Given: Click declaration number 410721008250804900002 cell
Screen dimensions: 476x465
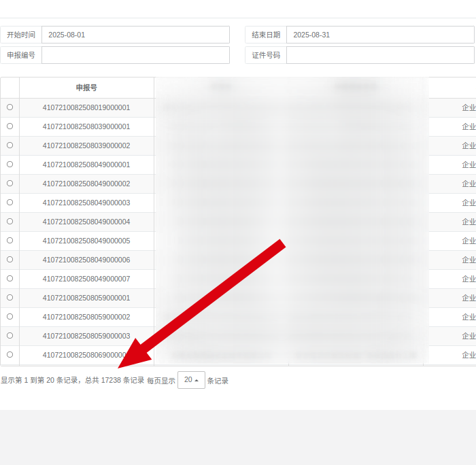Looking at the screenshot, I should point(86,184).
